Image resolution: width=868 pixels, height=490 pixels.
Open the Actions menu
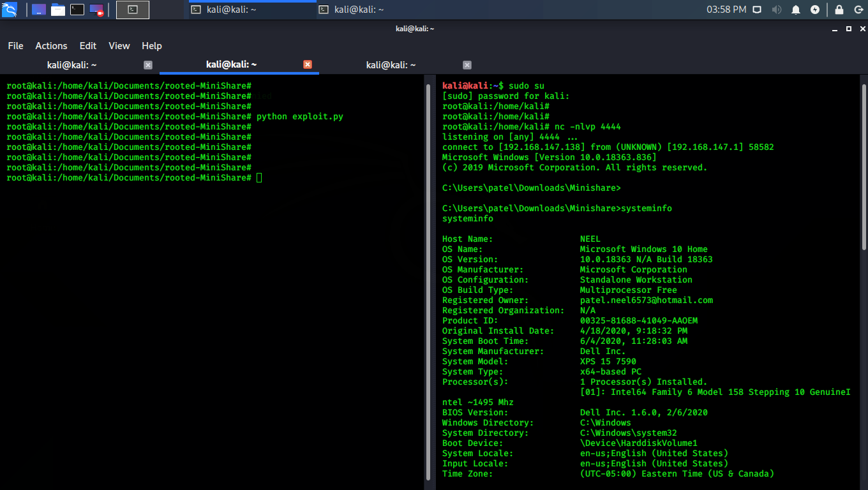51,46
